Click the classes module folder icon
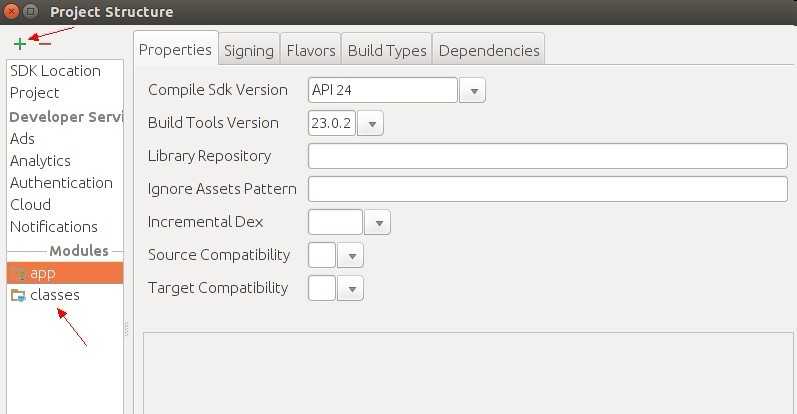797x414 pixels. click(18, 295)
